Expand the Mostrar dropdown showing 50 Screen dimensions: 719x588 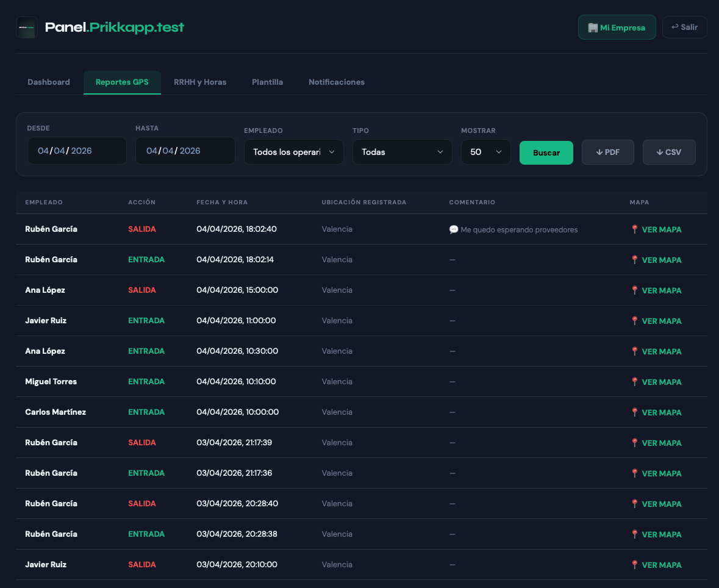pyautogui.click(x=485, y=152)
